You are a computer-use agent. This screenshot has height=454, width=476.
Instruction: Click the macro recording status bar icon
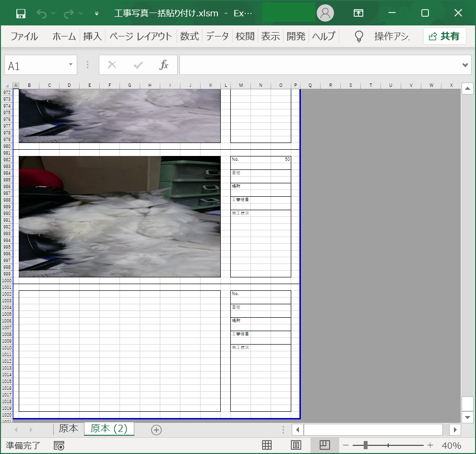pos(59,445)
